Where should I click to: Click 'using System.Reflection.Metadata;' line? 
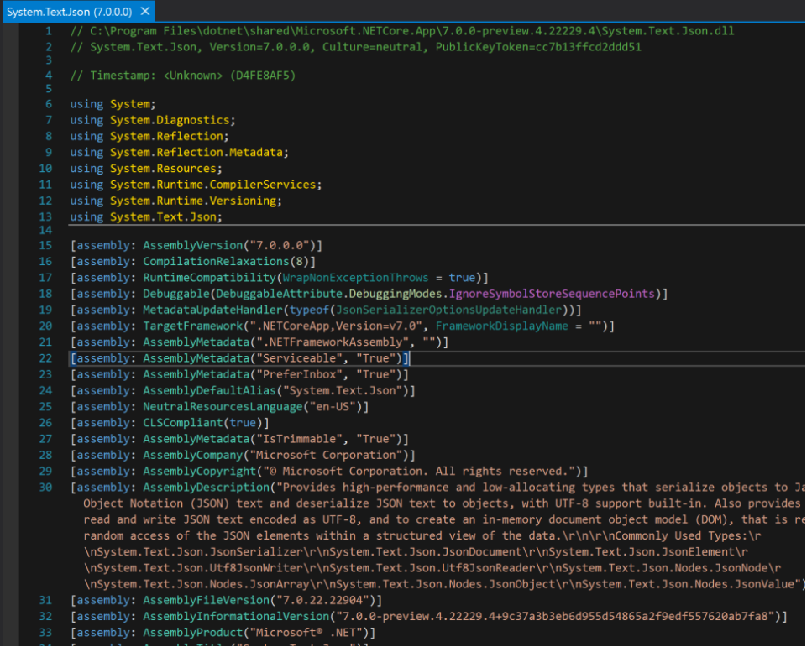181,154
